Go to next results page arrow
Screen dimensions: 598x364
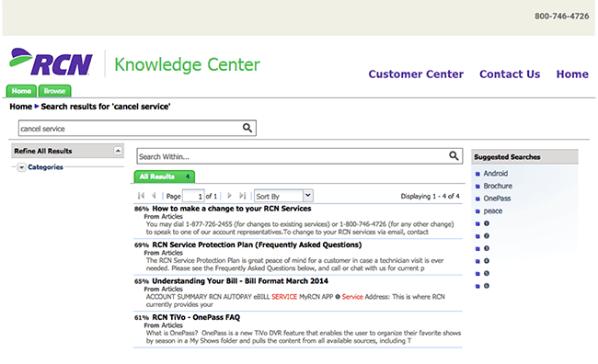click(x=229, y=196)
